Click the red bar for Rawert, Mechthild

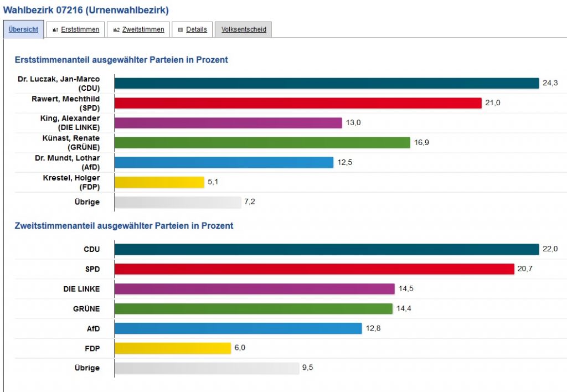click(298, 103)
